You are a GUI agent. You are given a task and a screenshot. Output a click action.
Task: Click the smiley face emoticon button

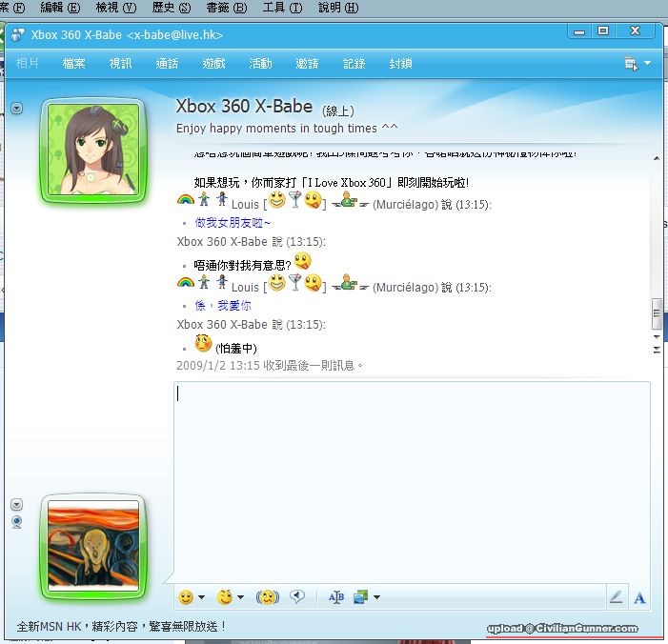pyautogui.click(x=186, y=597)
